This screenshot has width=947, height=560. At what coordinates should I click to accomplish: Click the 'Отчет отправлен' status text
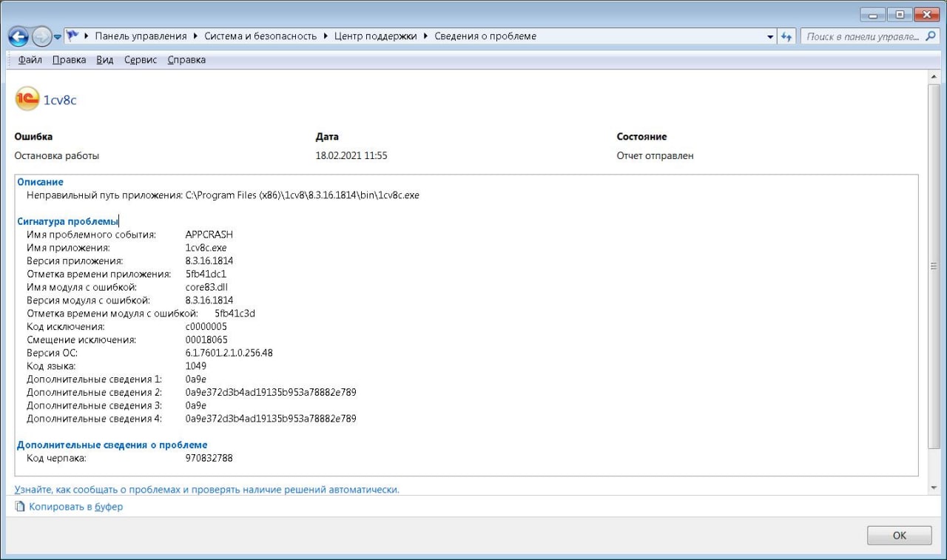tap(656, 155)
